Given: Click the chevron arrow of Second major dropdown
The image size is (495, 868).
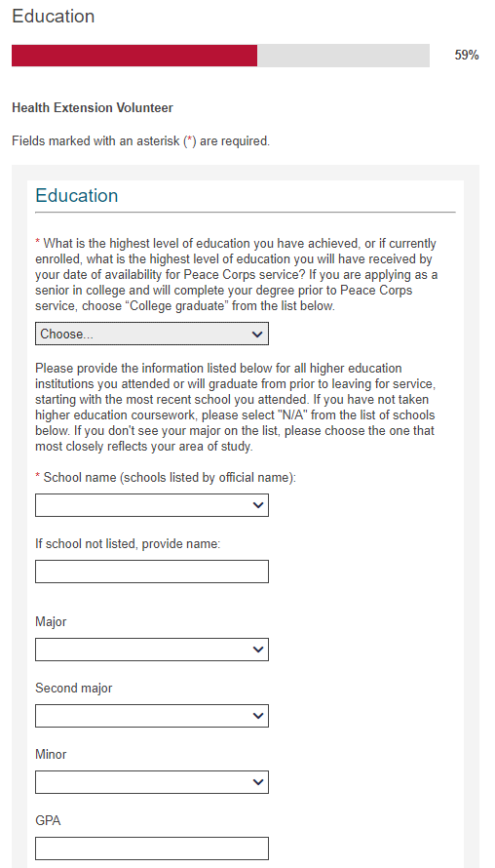Looking at the screenshot, I should pyautogui.click(x=256, y=715).
